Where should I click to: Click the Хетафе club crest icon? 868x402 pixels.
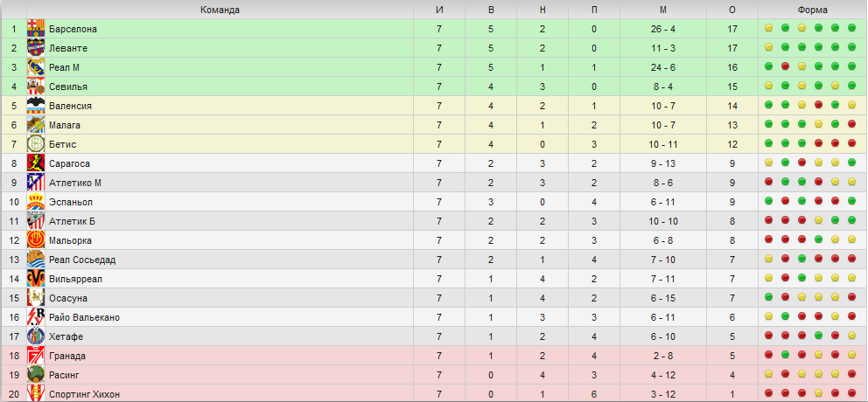[36, 336]
